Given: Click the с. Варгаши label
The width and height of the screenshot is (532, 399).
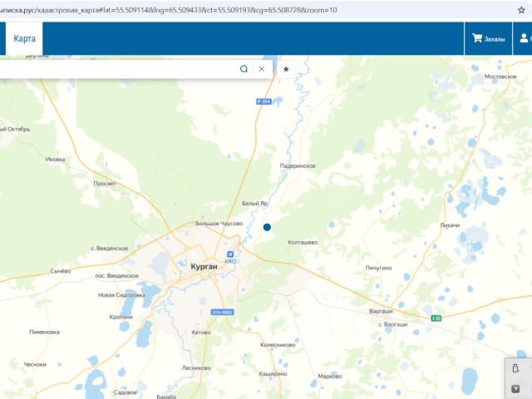Looking at the screenshot, I should click(x=393, y=324).
